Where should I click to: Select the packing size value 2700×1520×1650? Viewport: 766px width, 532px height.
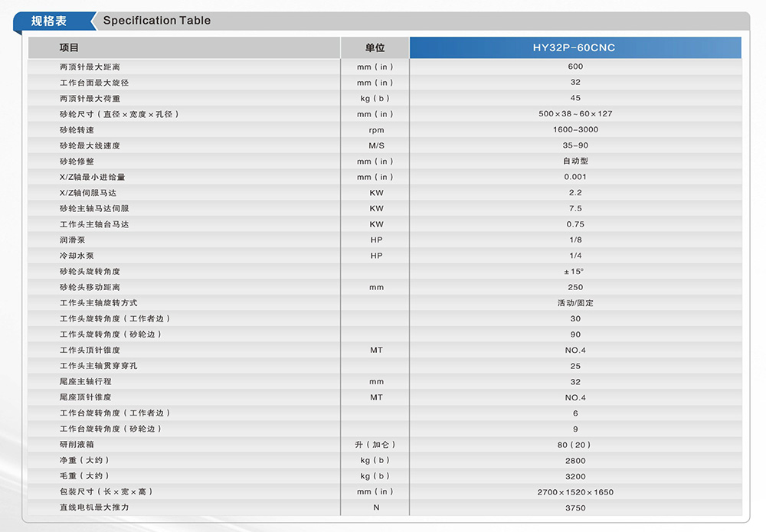pyautogui.click(x=575, y=492)
